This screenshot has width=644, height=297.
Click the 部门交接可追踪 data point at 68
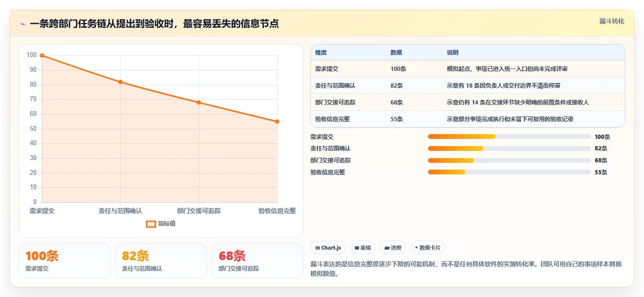tap(199, 103)
